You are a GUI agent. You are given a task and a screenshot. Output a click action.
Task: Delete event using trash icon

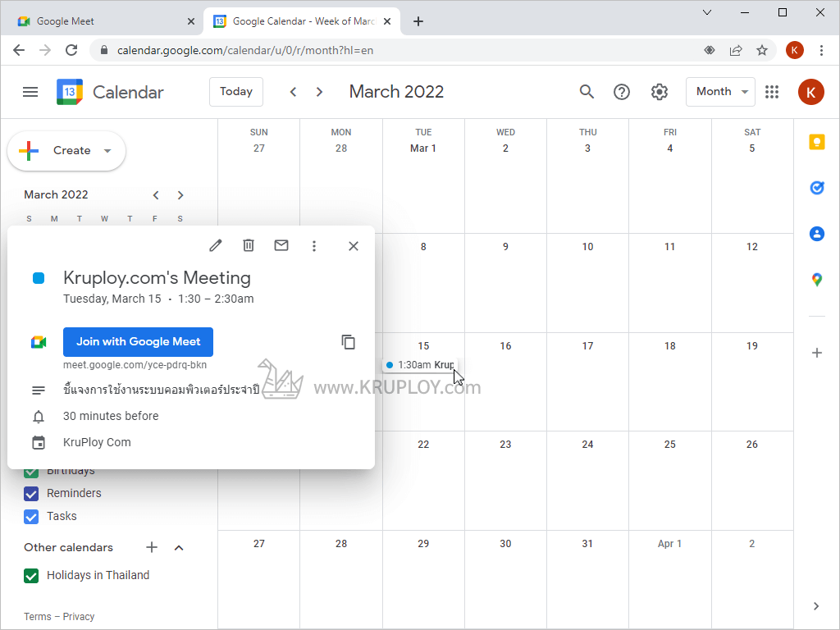[x=249, y=246]
